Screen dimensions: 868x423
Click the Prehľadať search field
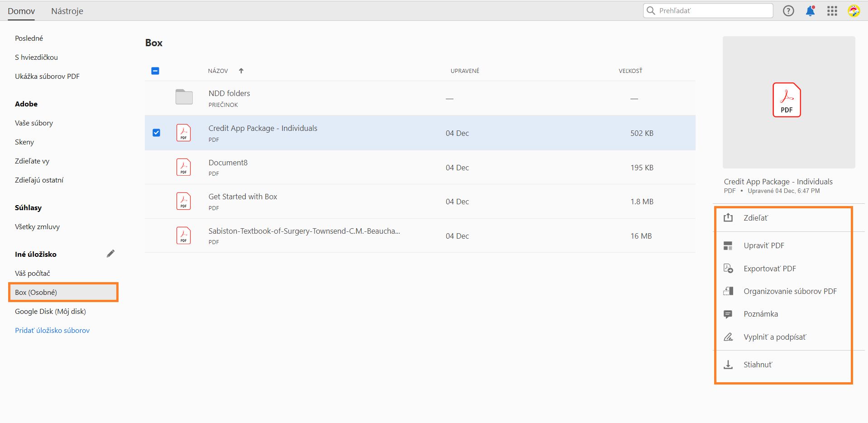coord(708,10)
